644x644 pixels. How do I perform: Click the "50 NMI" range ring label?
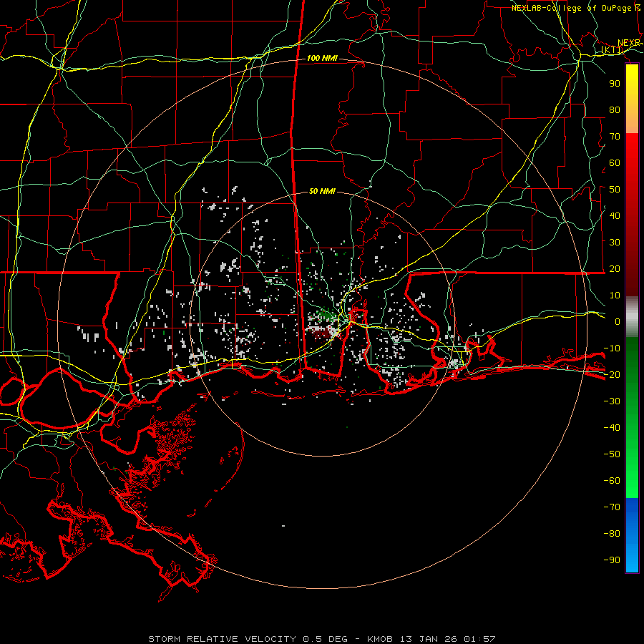pyautogui.click(x=322, y=191)
